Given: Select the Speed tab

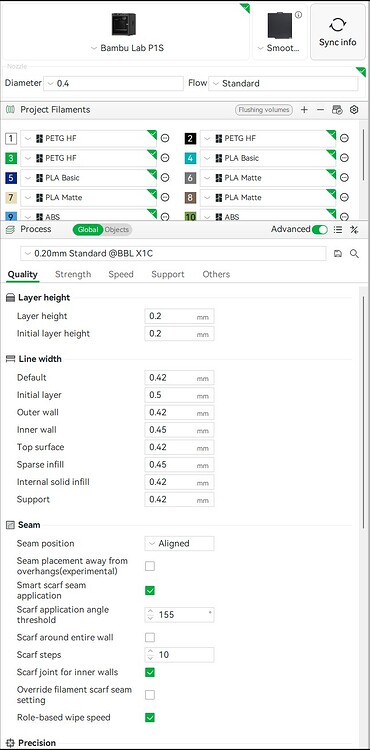Looking at the screenshot, I should point(121,274).
